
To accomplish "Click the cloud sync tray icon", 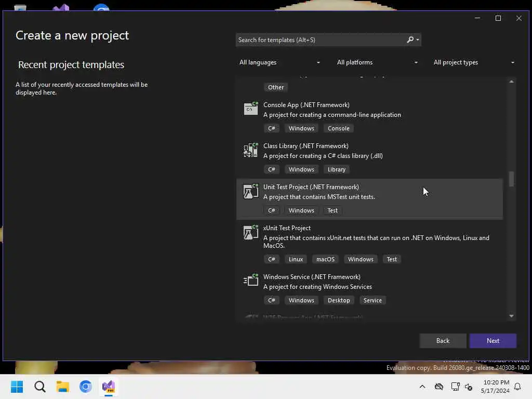I will [x=439, y=387].
